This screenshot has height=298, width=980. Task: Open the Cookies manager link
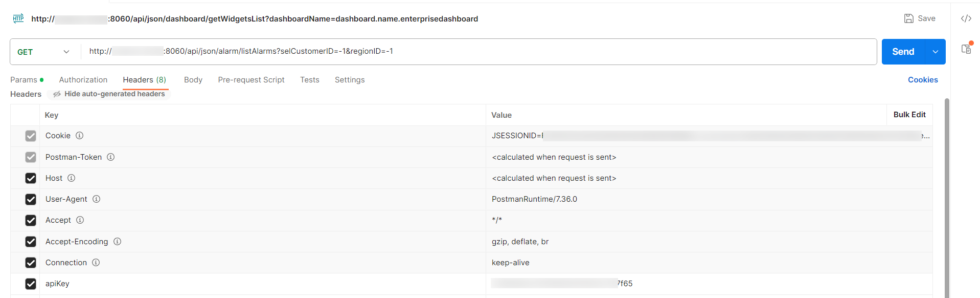coord(923,80)
